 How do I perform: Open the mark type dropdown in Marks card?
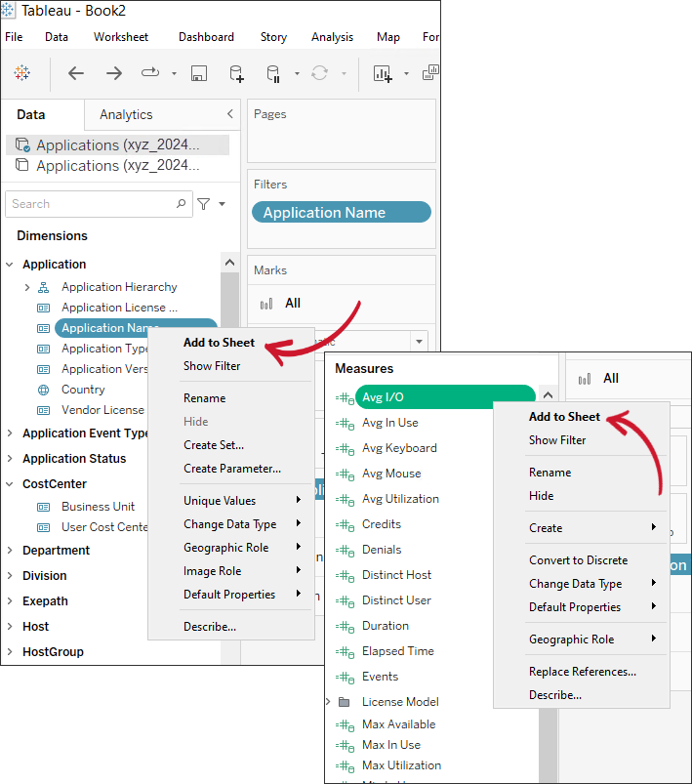coord(419,342)
